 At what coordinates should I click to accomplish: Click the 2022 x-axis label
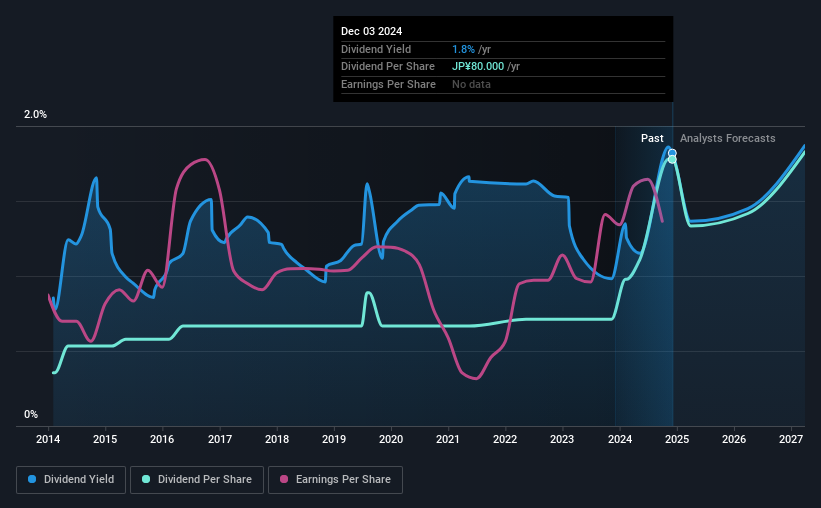505,439
